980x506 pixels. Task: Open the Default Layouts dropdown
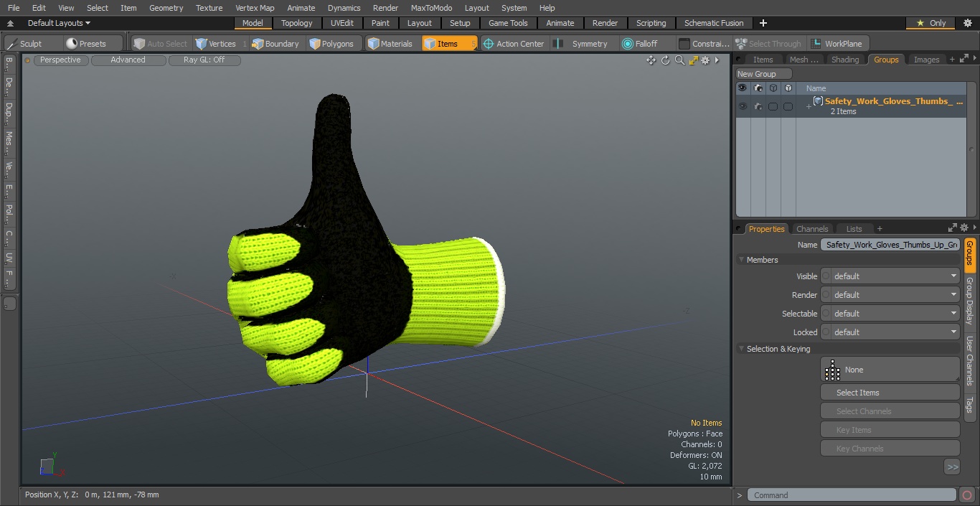tap(59, 23)
